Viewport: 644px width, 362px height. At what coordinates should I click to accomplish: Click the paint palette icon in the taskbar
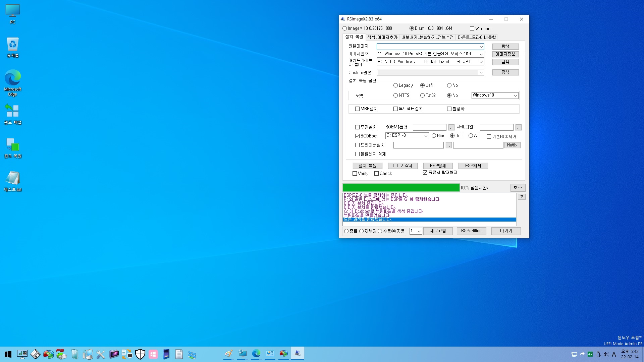point(229,354)
